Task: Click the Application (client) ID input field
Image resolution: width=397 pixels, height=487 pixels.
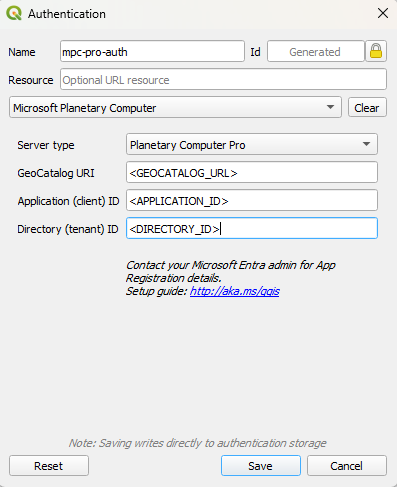Action: pos(252,200)
